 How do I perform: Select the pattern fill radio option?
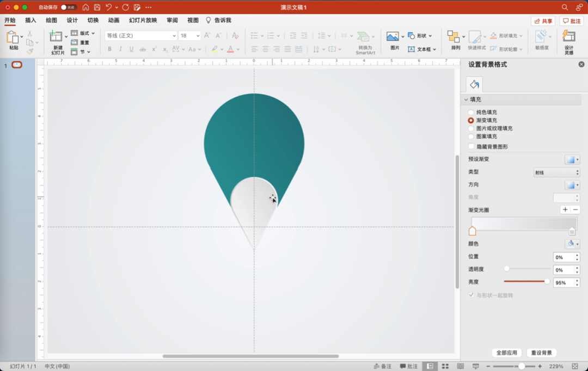click(x=471, y=137)
